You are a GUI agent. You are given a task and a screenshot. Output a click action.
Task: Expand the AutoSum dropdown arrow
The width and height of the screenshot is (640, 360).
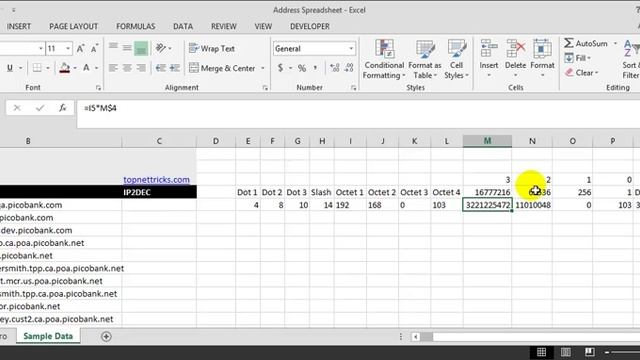pos(615,43)
